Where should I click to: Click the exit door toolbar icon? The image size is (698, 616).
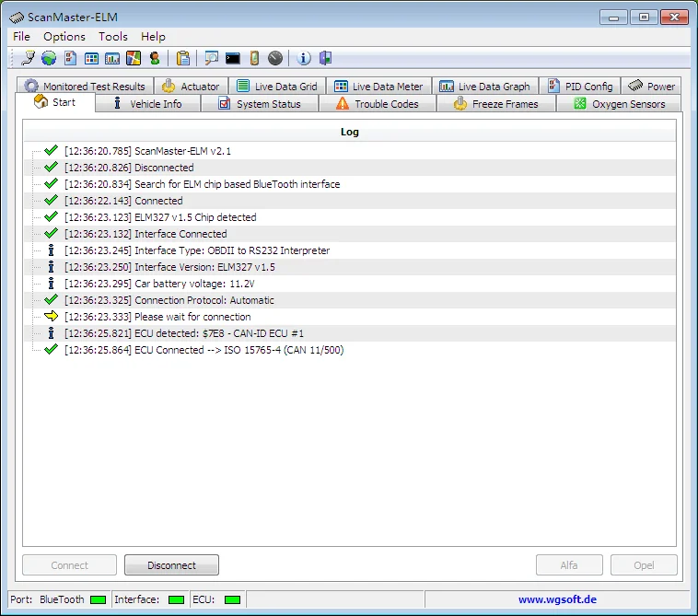[x=325, y=58]
